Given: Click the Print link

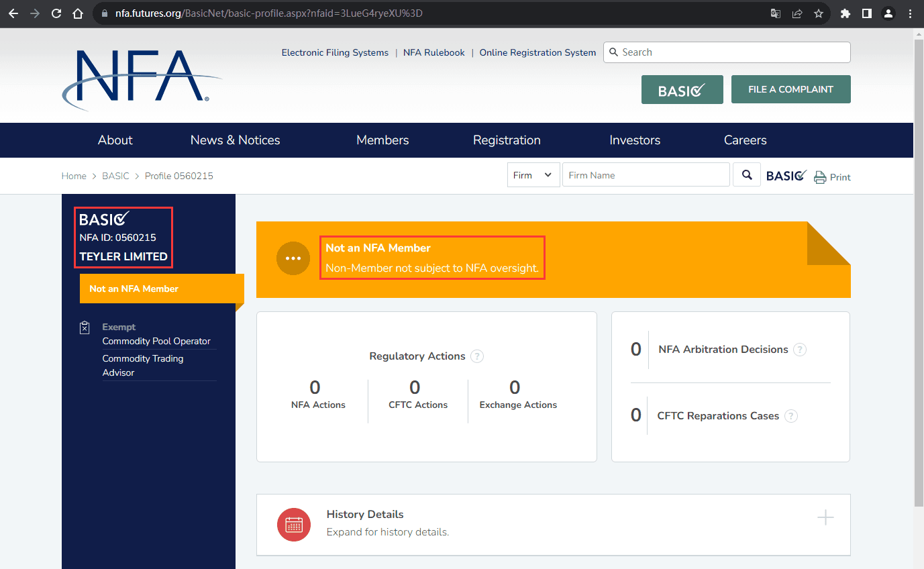Looking at the screenshot, I should [x=840, y=177].
